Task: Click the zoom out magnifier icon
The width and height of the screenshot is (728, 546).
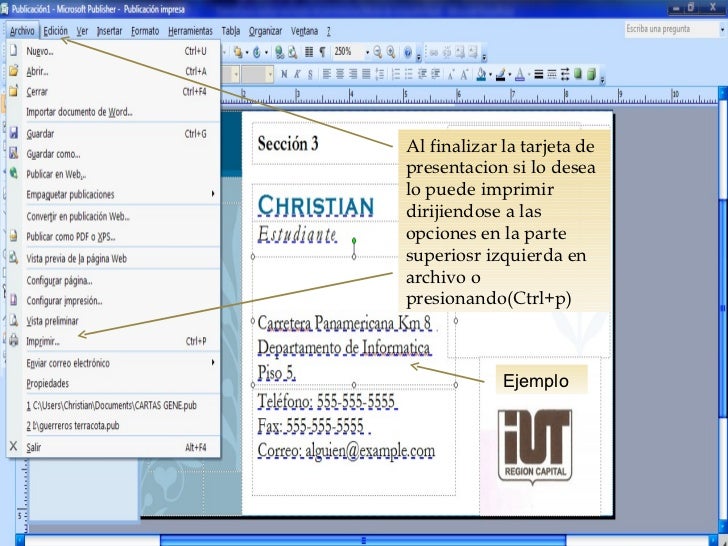Action: (377, 52)
